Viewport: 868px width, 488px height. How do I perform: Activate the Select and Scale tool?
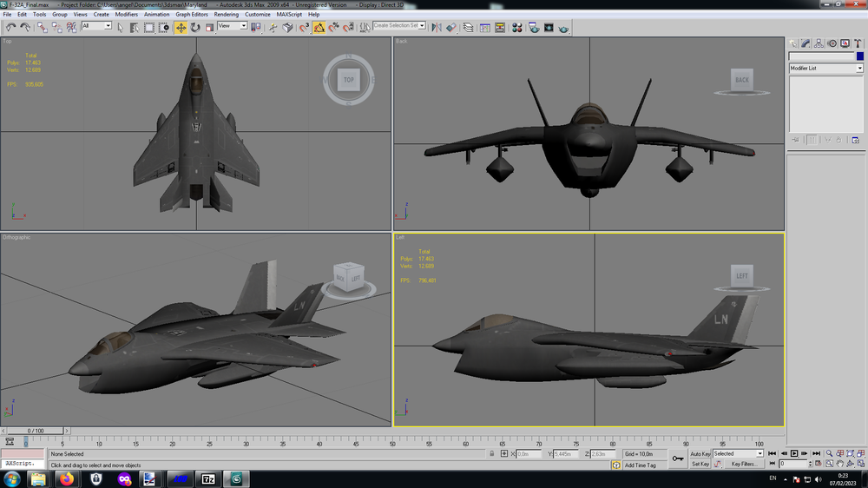coord(210,27)
